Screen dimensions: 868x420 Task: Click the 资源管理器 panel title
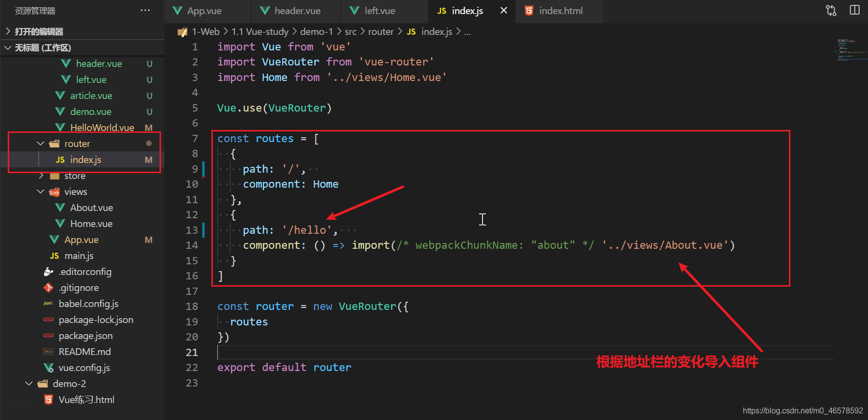click(x=35, y=11)
